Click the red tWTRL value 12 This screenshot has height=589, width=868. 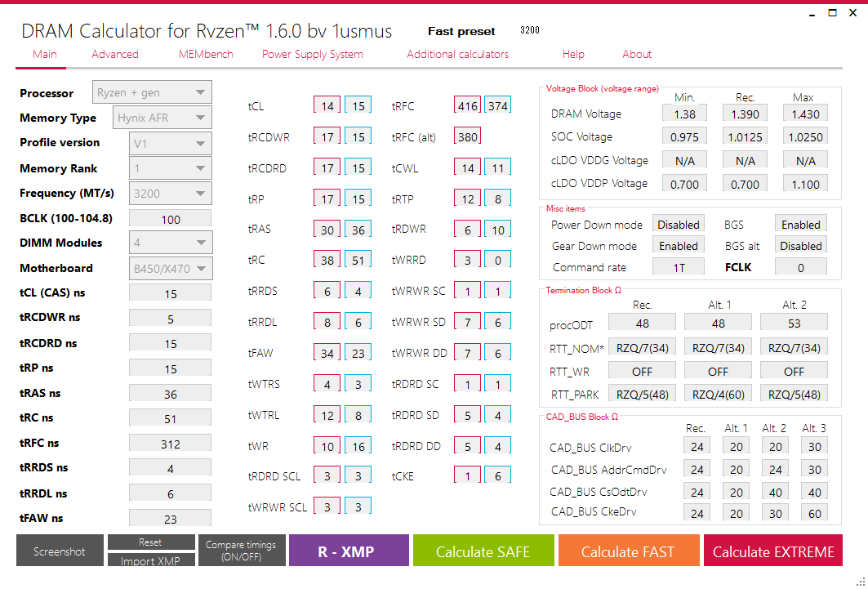[x=327, y=415]
